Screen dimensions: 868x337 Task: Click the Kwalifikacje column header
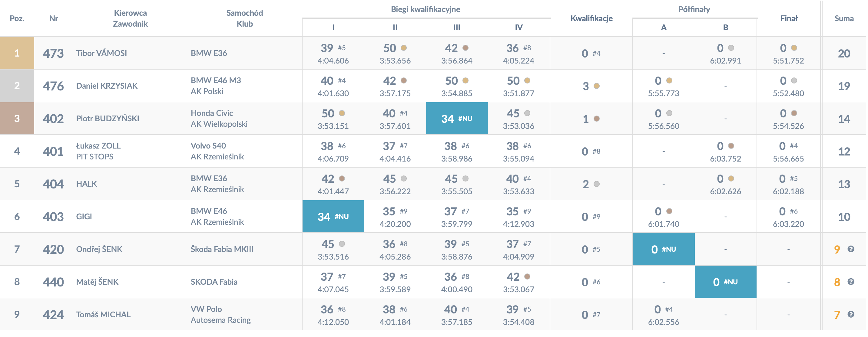point(591,18)
